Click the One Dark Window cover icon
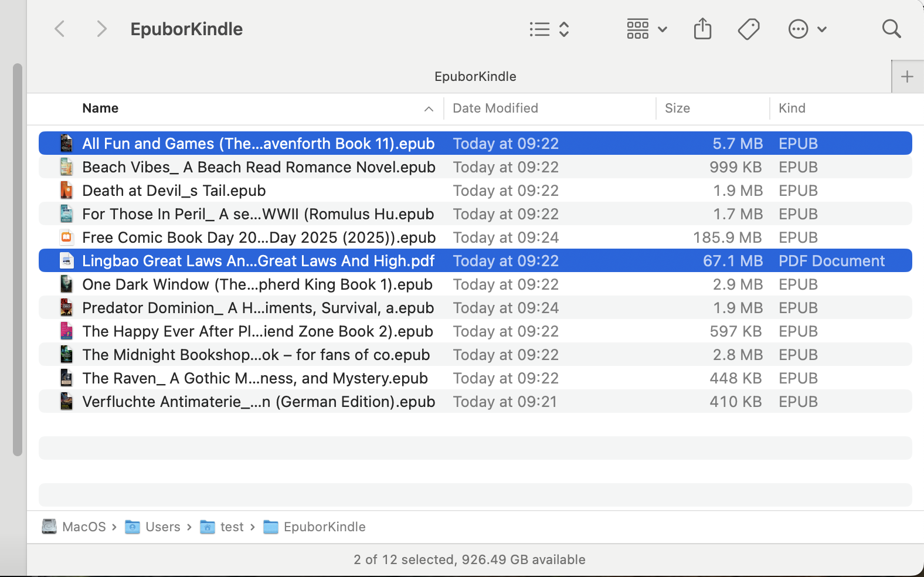This screenshot has height=577, width=924. click(67, 284)
